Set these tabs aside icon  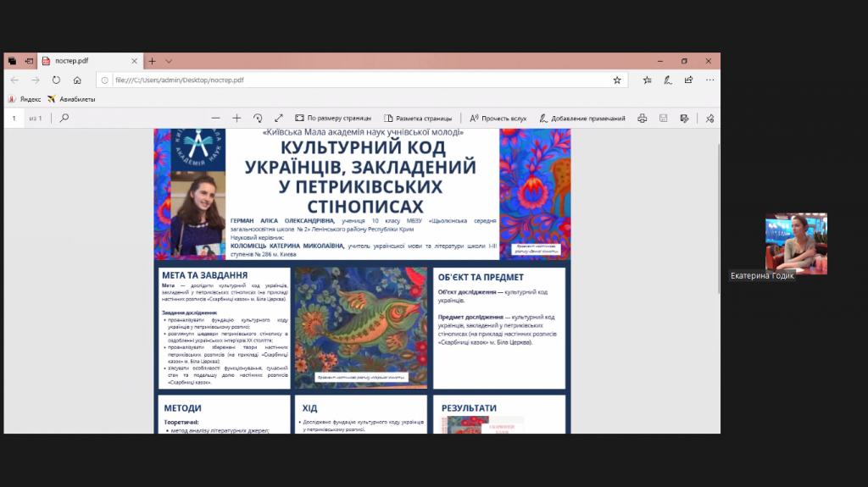click(x=29, y=61)
